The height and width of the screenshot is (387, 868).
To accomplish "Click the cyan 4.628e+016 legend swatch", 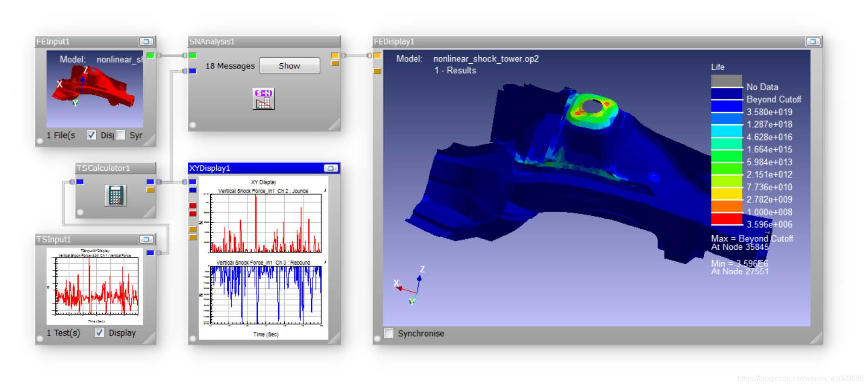I will click(x=727, y=131).
